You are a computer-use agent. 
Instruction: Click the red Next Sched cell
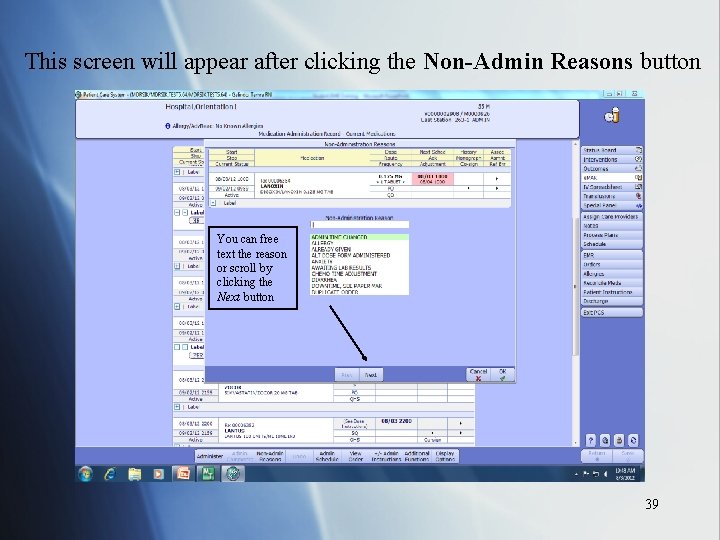pyautogui.click(x=432, y=179)
